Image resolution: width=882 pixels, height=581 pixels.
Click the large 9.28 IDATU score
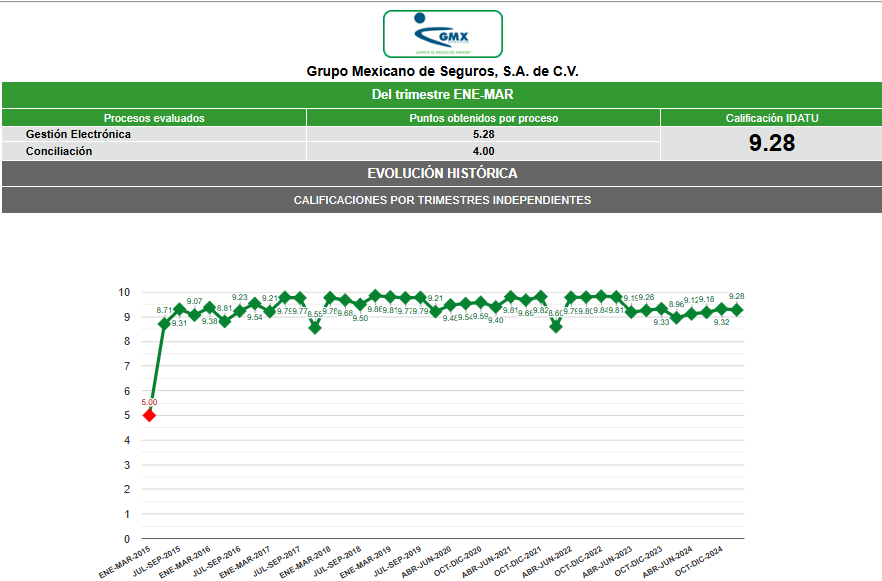[x=772, y=143]
